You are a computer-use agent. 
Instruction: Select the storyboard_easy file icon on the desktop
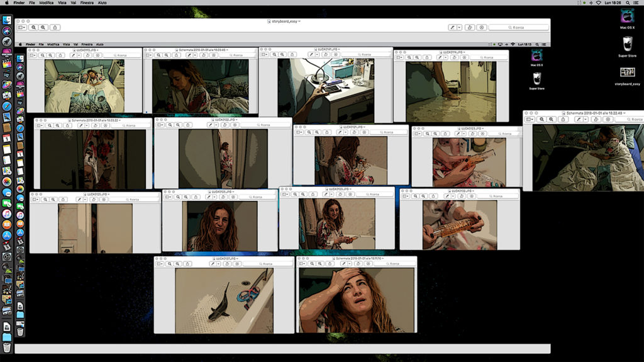[626, 74]
